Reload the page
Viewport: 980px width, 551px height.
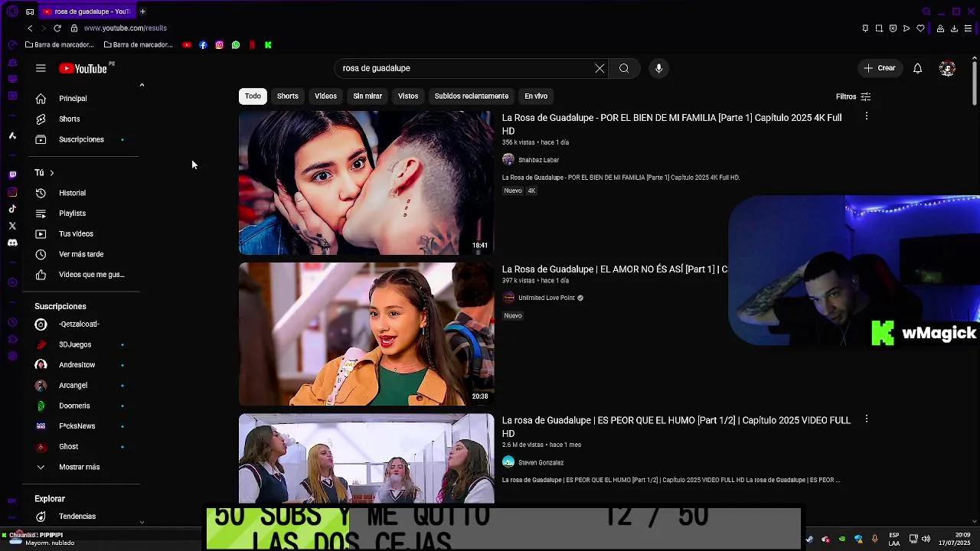click(x=57, y=28)
